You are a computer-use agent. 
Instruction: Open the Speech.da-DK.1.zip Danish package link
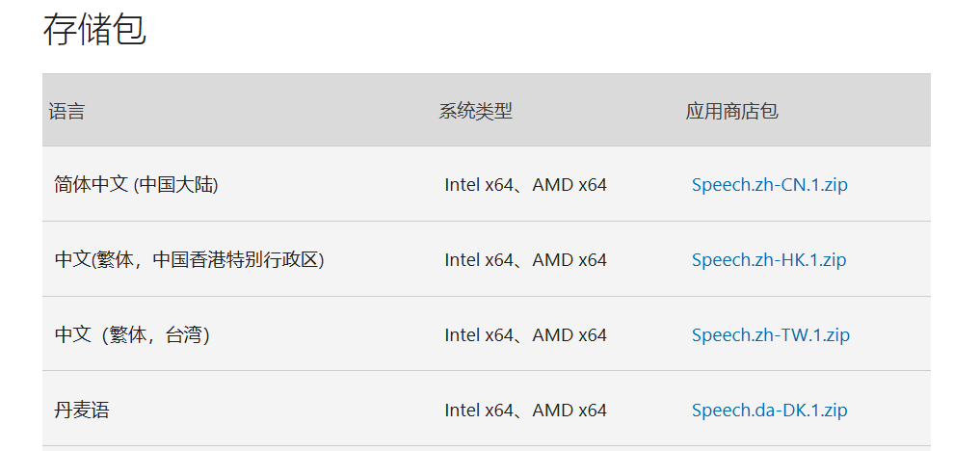[x=769, y=411]
